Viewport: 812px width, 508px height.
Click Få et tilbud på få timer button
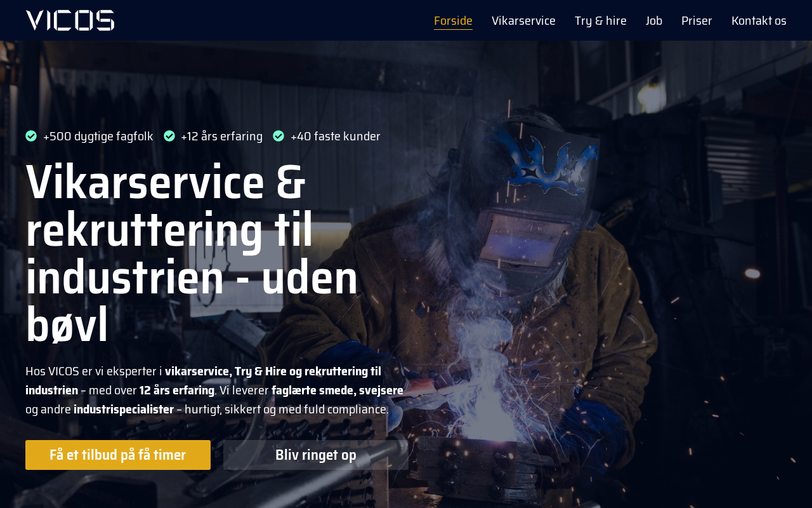pyautogui.click(x=118, y=455)
